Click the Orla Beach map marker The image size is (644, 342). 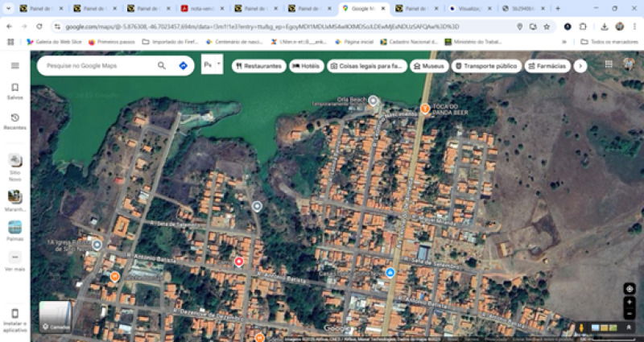tap(373, 100)
